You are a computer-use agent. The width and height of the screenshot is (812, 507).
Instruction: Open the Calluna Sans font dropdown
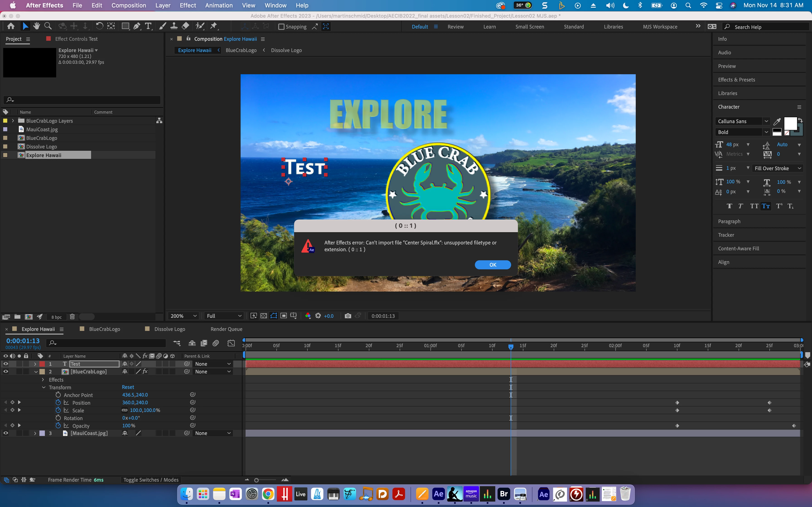click(766, 121)
